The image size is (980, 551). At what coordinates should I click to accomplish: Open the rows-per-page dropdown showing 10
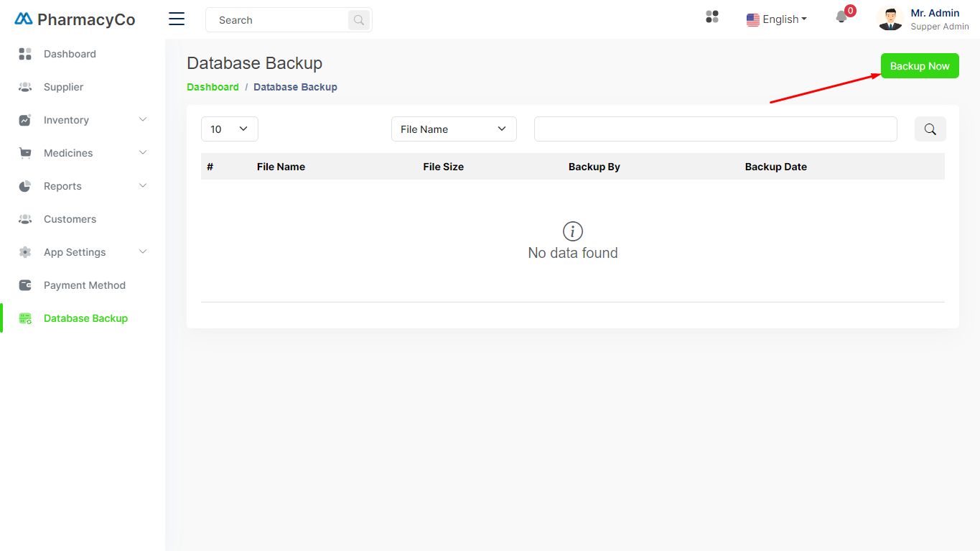pyautogui.click(x=229, y=129)
